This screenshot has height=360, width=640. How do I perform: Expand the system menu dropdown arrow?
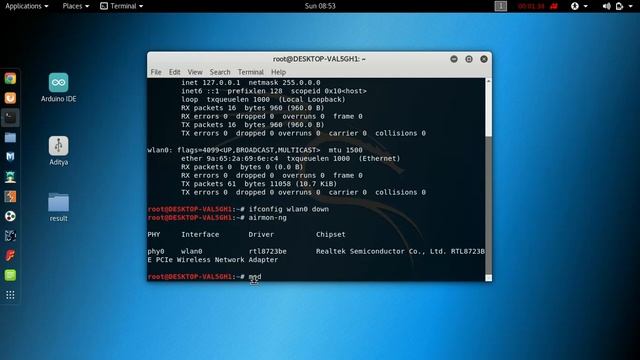pyautogui.click(x=631, y=6)
